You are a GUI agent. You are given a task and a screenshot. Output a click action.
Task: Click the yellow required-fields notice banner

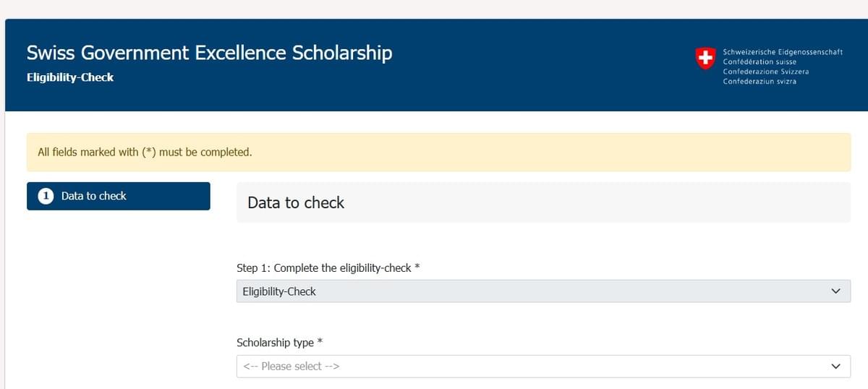pos(438,153)
